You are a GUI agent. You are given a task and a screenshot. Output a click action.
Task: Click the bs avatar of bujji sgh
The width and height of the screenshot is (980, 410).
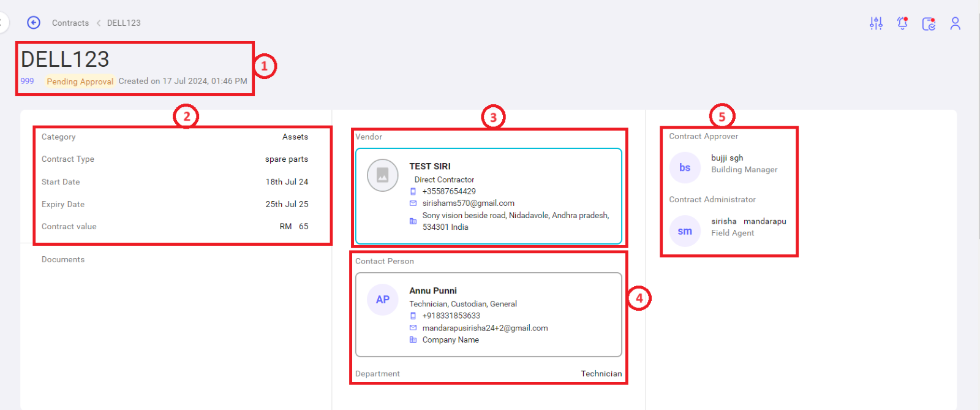click(x=685, y=167)
